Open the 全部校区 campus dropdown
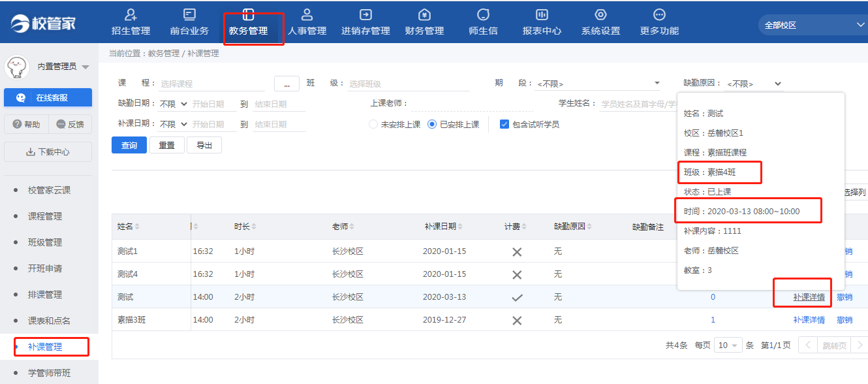Screen dimensions: 868x384 pyautogui.click(x=813, y=25)
